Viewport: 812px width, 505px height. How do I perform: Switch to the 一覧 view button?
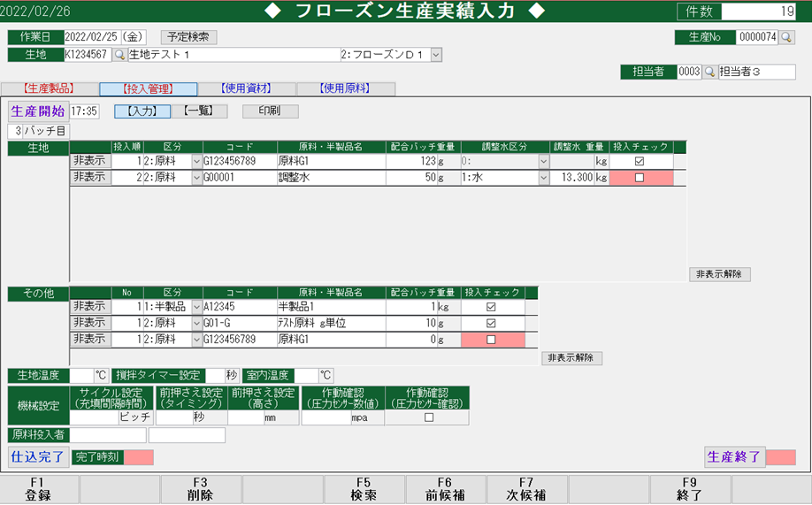199,111
